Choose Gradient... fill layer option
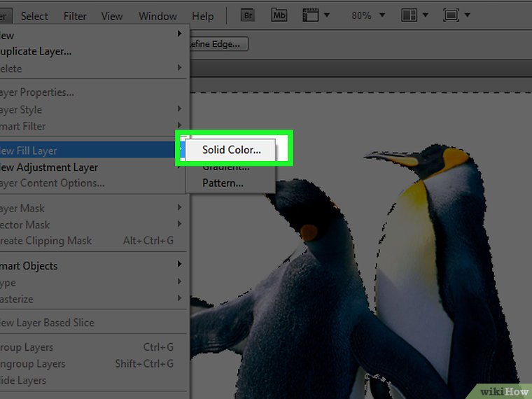The height and width of the screenshot is (399, 532). (225, 168)
